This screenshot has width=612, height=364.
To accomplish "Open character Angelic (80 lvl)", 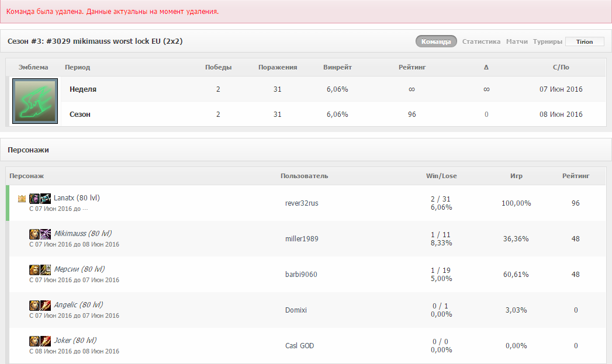I will point(78,305).
